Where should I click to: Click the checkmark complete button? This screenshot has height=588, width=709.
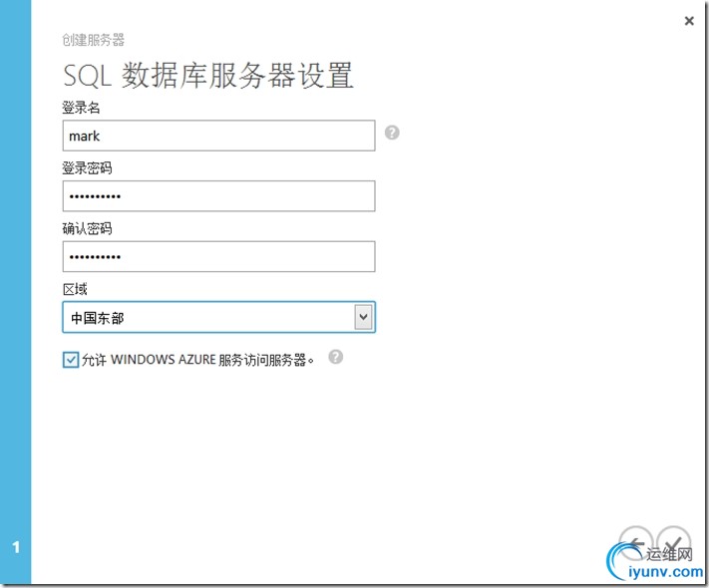click(x=674, y=542)
